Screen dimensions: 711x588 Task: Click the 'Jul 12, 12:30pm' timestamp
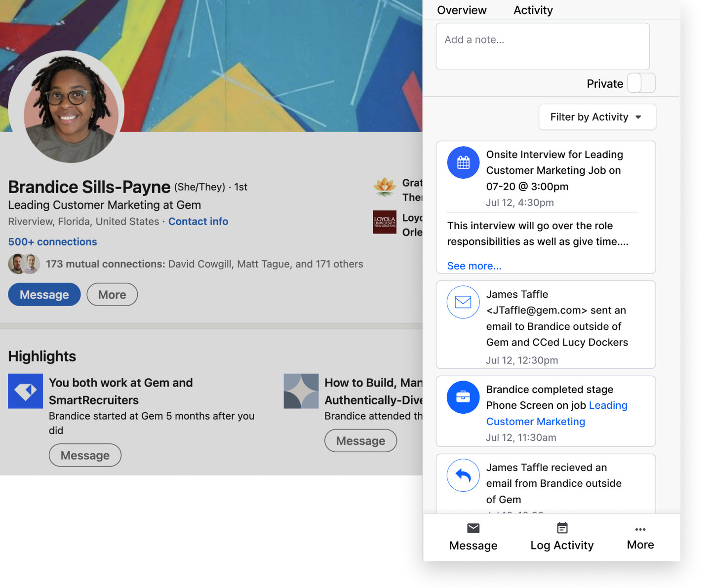[522, 360]
